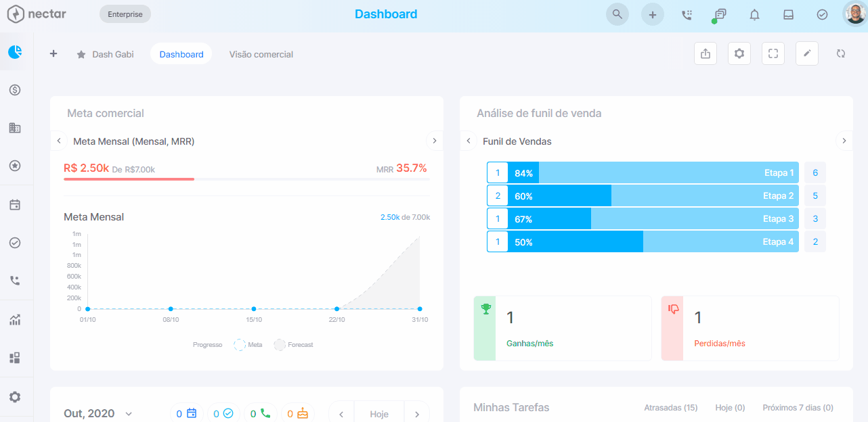Toggle the Forecast legend item in chart
This screenshot has height=422, width=868.
coord(293,345)
